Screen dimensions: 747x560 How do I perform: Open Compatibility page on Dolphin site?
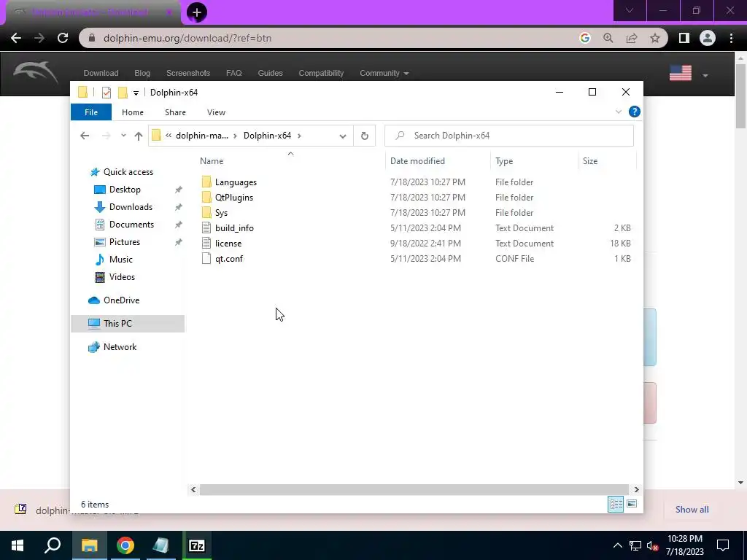click(321, 74)
